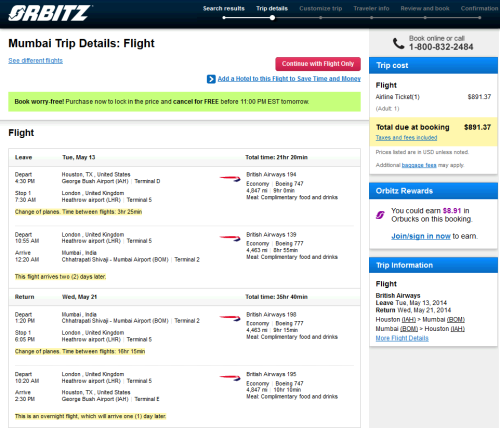Click the phone icon beside 1-800-832-2484
Image resolution: width=500 pixels, height=428 pixels.
coord(398,43)
